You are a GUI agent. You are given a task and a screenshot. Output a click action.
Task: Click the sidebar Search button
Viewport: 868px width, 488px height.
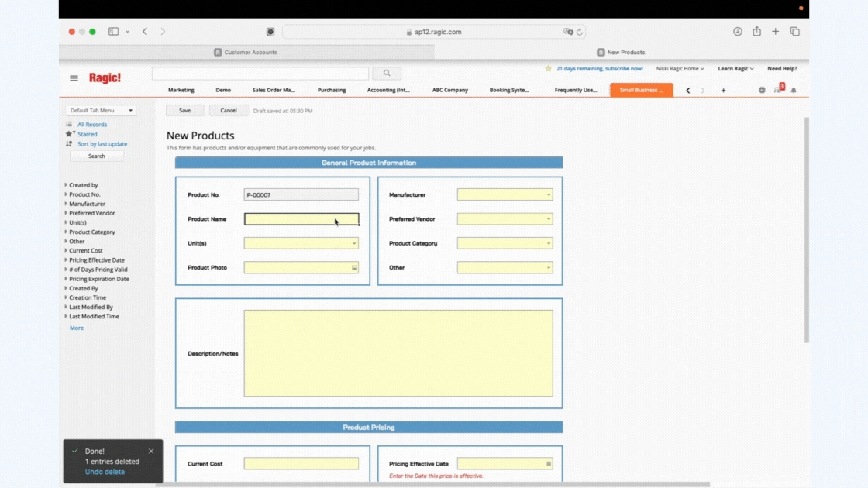click(x=97, y=156)
